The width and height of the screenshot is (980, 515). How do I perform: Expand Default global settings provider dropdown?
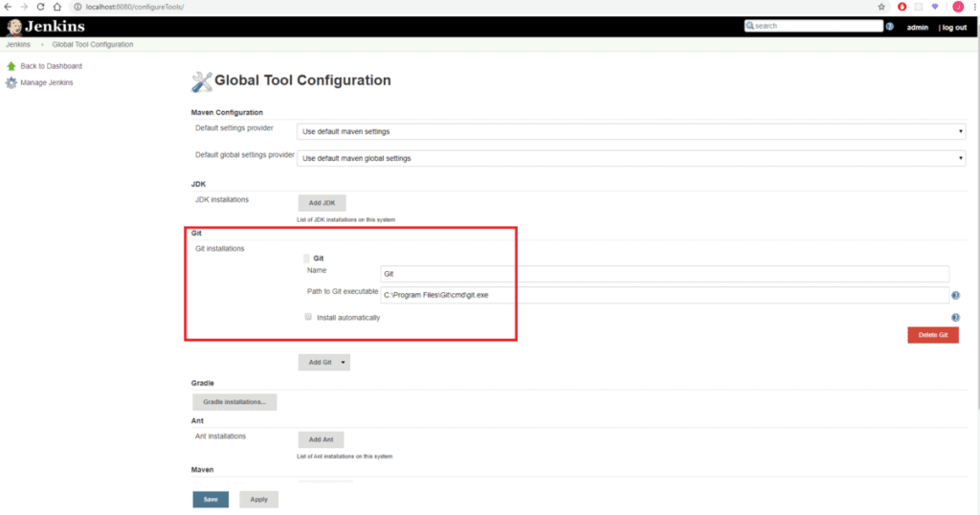[631, 158]
